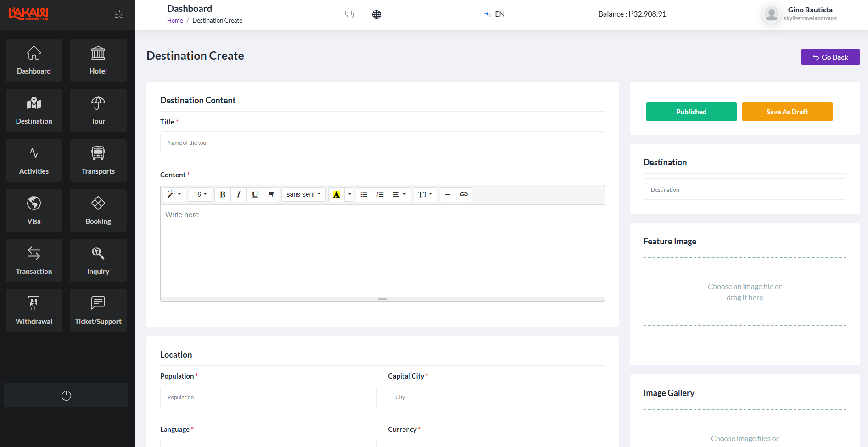Open the line height dropdown

425,194
